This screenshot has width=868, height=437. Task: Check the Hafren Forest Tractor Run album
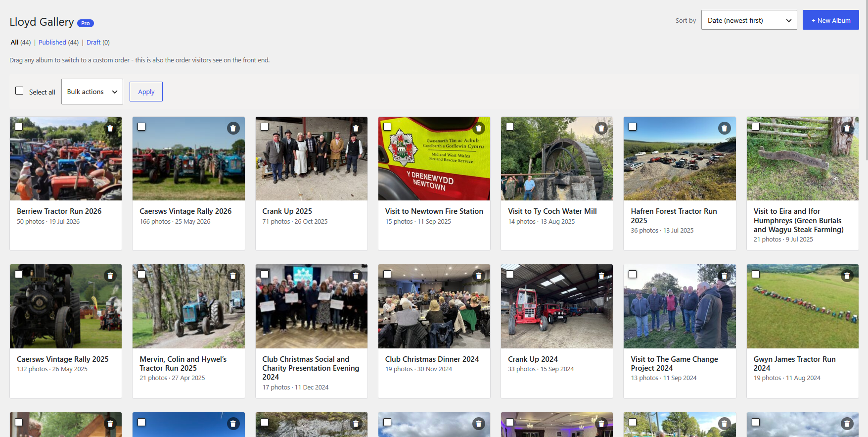click(633, 127)
